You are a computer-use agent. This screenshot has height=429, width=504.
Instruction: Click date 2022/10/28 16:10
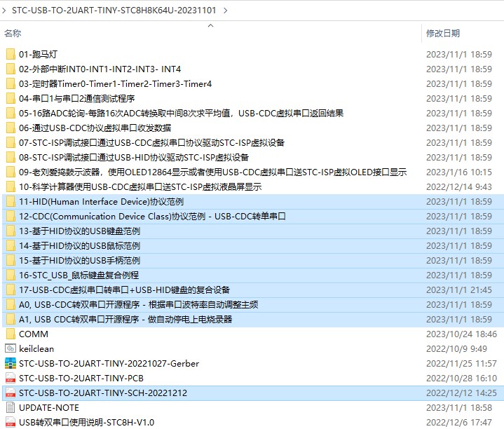(x=461, y=379)
